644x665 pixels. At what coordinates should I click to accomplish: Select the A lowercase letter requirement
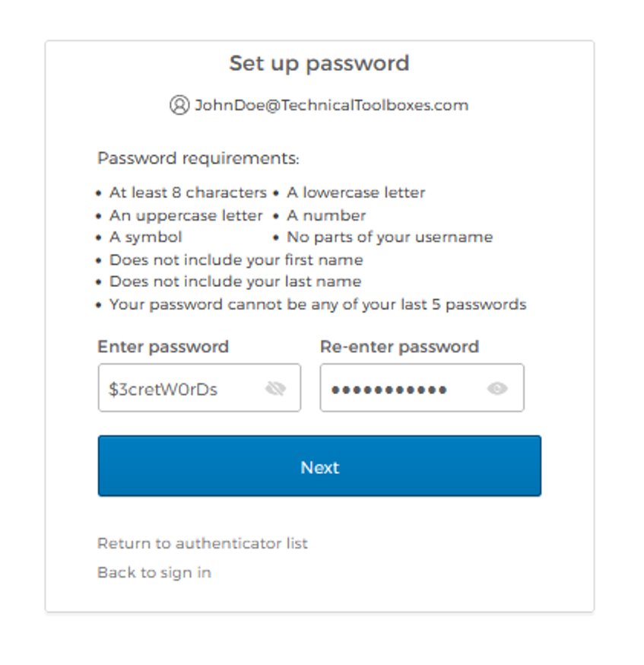click(356, 192)
